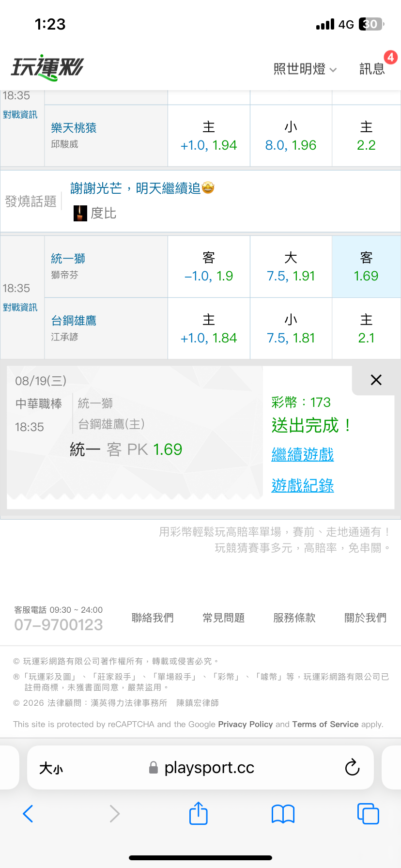Tap 中華職棒 league label in receipt

(39, 403)
